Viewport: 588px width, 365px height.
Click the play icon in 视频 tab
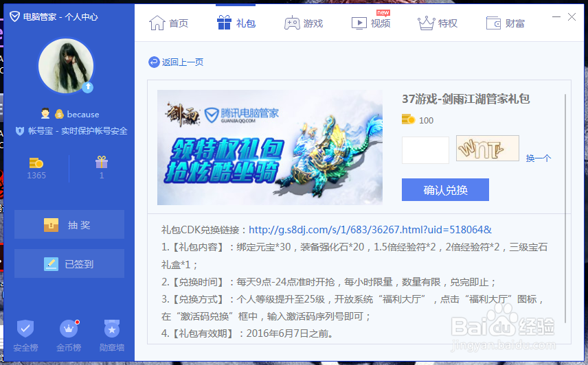[x=359, y=23]
